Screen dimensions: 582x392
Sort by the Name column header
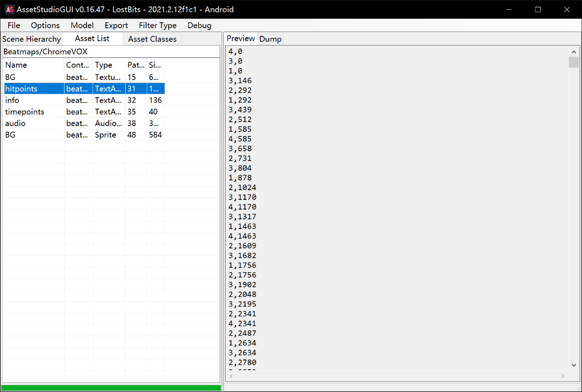coord(33,65)
